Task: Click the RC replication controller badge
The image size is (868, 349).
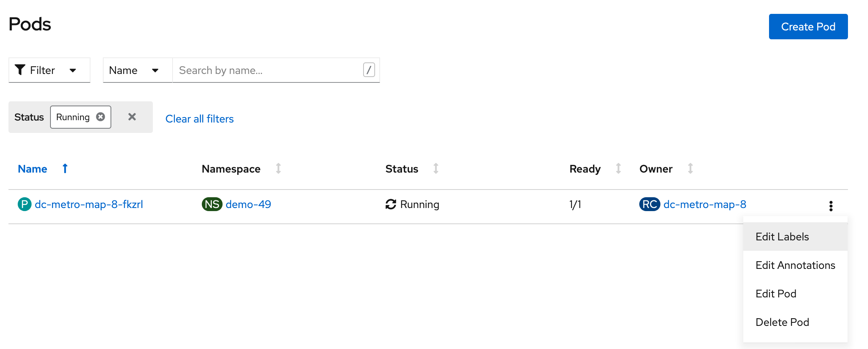Action: click(650, 204)
